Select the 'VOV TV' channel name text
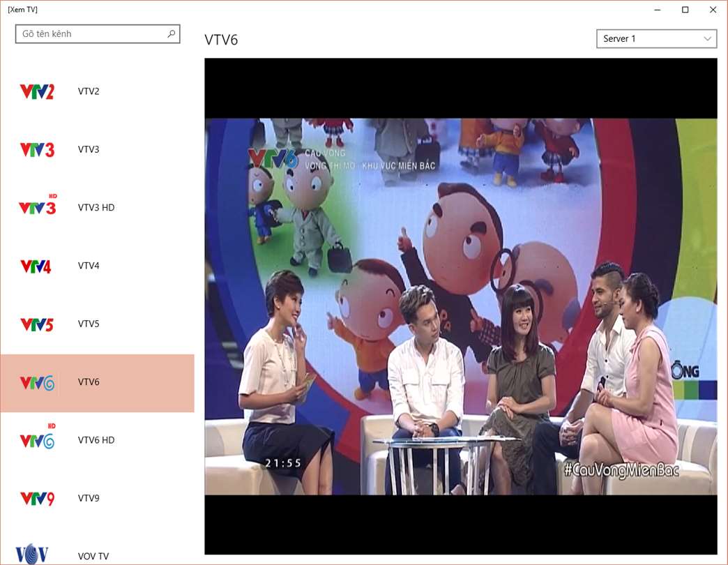Viewport: 728px width, 565px height. click(x=93, y=556)
